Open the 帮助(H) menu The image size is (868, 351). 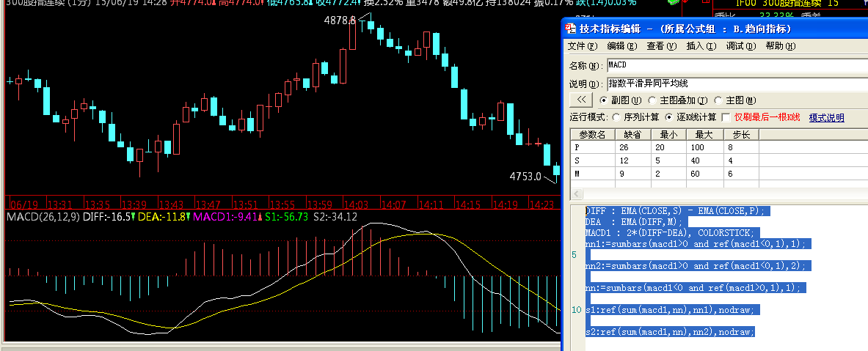[780, 46]
